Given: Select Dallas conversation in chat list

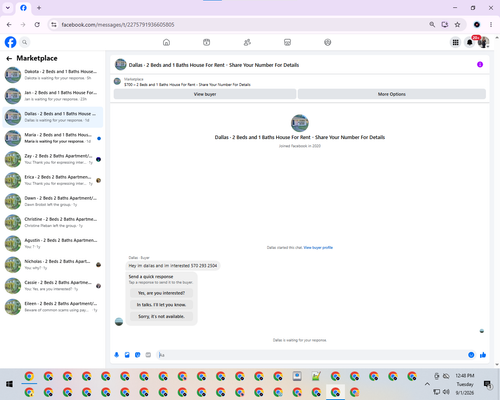Looking at the screenshot, I should coord(53,117).
